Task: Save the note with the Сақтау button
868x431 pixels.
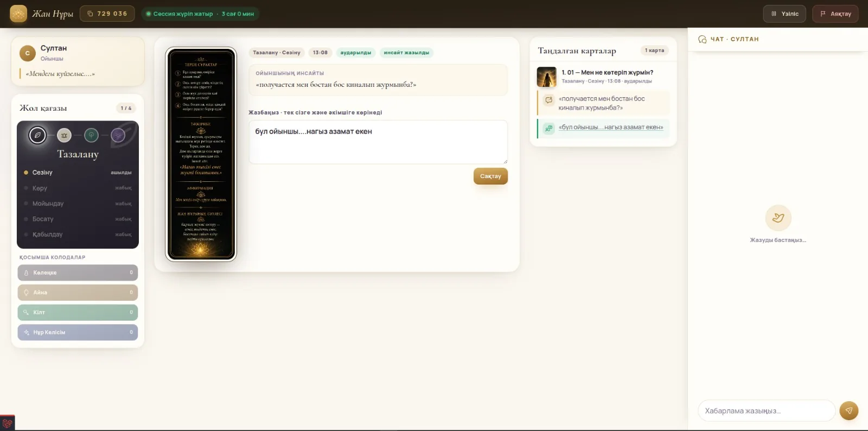Action: point(490,176)
